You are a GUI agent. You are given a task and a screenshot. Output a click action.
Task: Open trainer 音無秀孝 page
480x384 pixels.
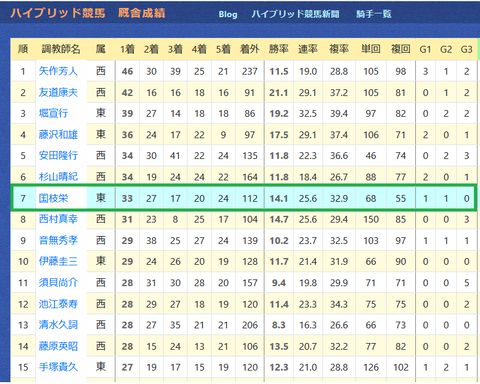[x=58, y=240]
